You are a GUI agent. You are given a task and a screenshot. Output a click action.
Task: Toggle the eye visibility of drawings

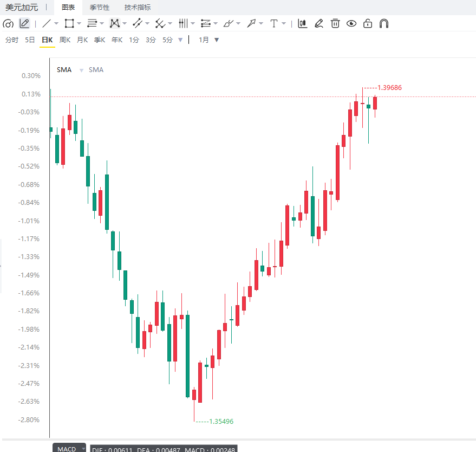[351, 23]
